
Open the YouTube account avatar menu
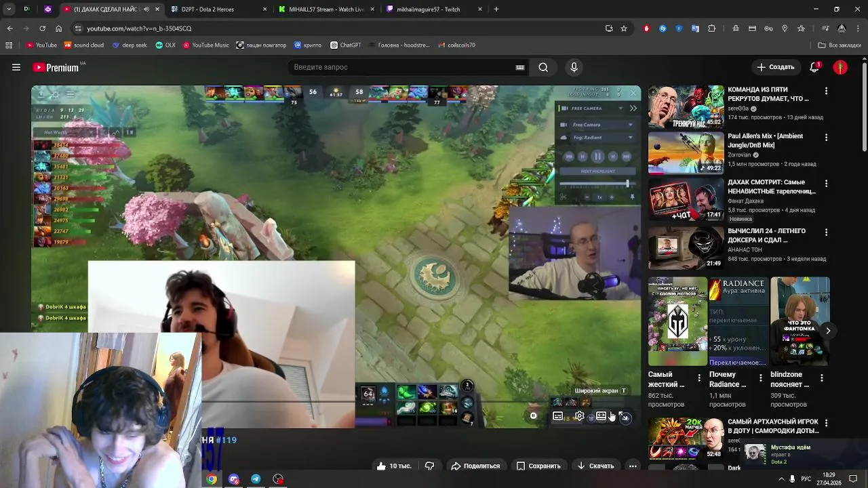tap(840, 67)
